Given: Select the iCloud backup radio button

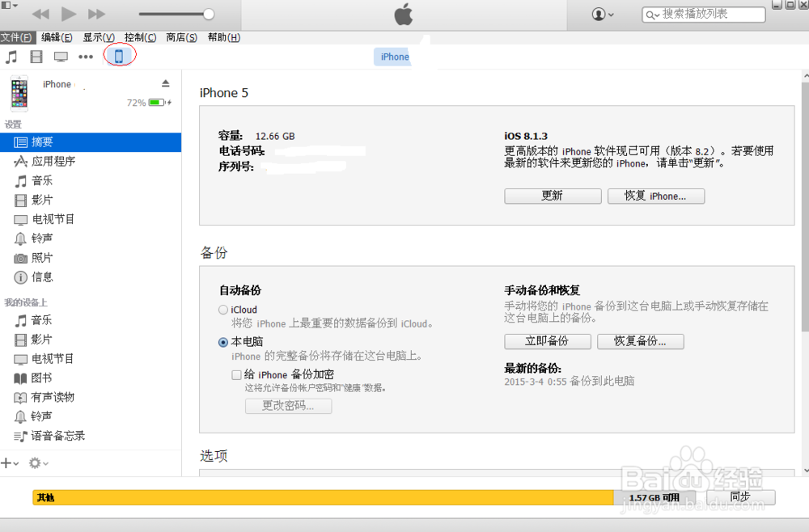Looking at the screenshot, I should (x=223, y=310).
